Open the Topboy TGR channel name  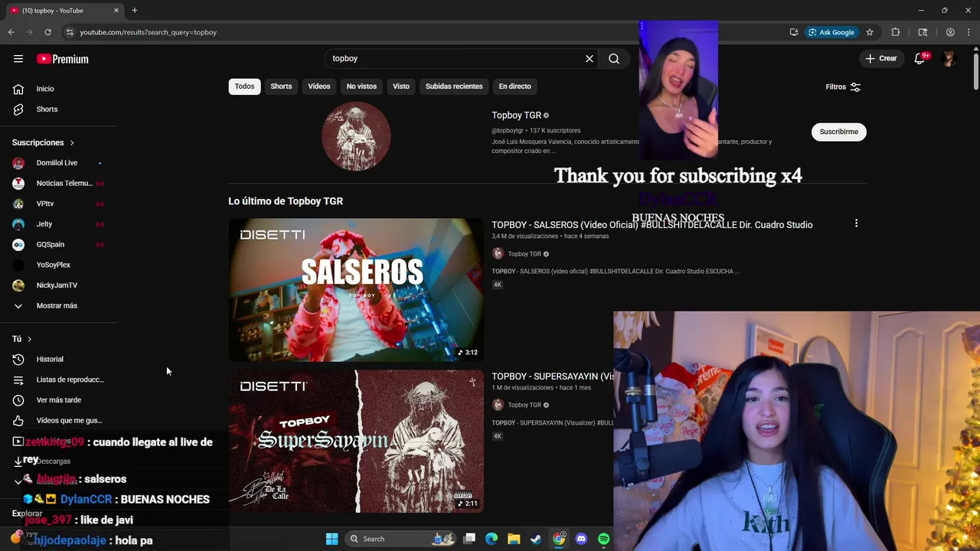pos(516,116)
